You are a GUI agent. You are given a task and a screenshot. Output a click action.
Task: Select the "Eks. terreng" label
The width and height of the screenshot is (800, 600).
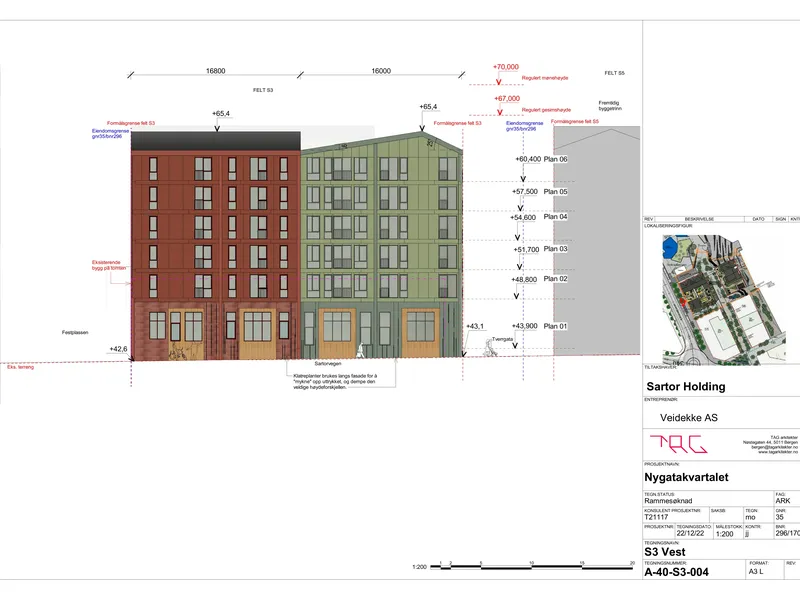[x=20, y=367]
